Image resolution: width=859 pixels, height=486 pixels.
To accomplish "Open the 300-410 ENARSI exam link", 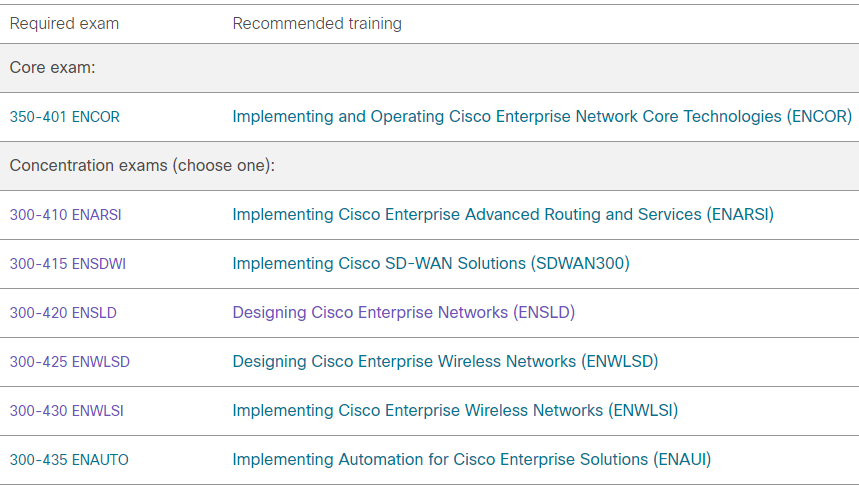I will (x=65, y=215).
